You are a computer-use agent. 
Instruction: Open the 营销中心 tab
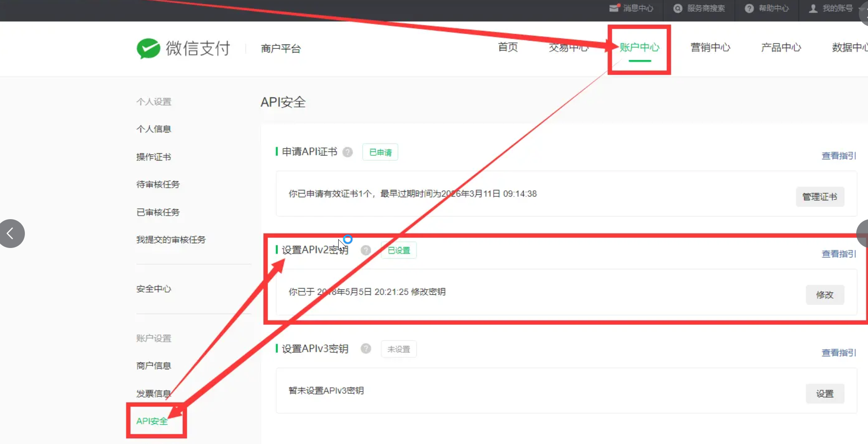click(710, 47)
